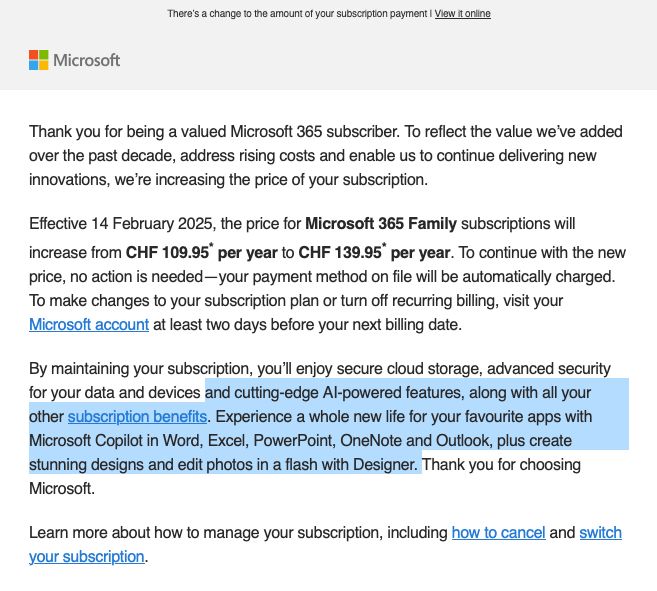Screen dimensions: 657x591
Task: Click the "how to cancel" link
Action: coord(498,532)
